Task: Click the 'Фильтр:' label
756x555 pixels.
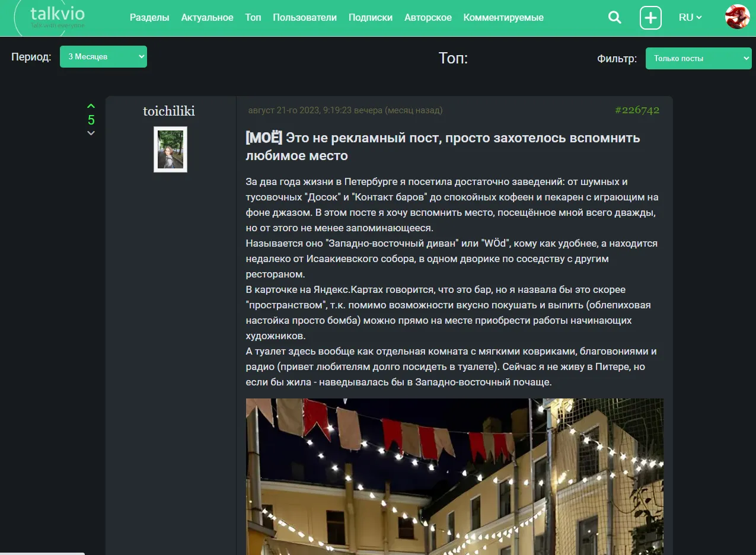Action: [617, 59]
